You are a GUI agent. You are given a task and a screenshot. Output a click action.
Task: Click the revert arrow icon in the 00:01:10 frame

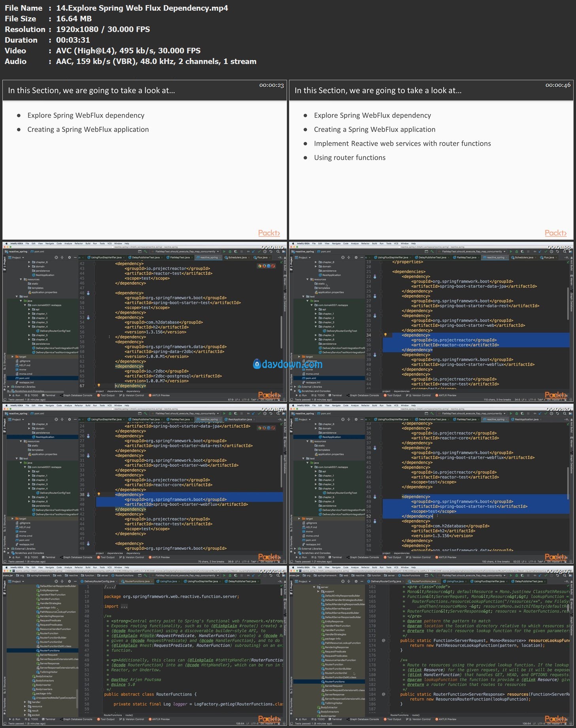point(271,252)
